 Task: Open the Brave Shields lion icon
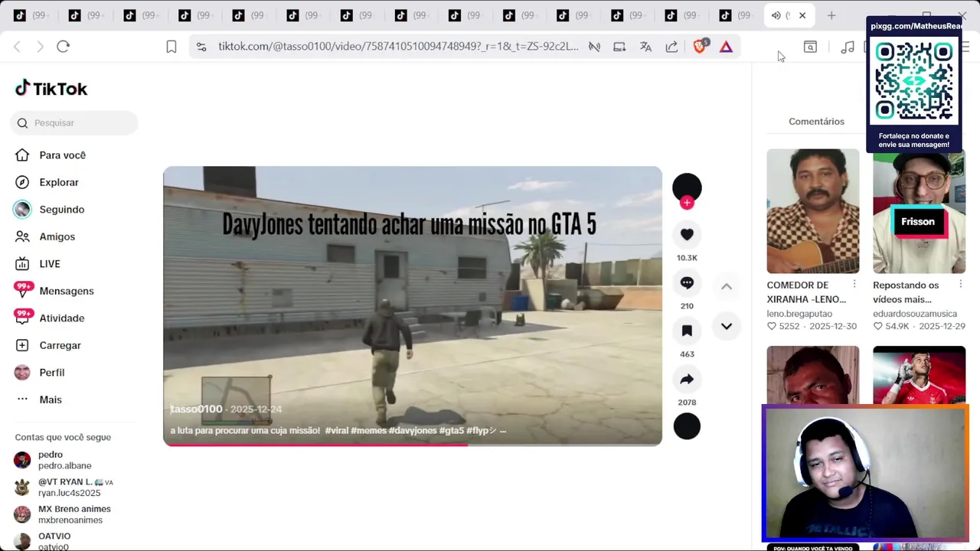(700, 47)
